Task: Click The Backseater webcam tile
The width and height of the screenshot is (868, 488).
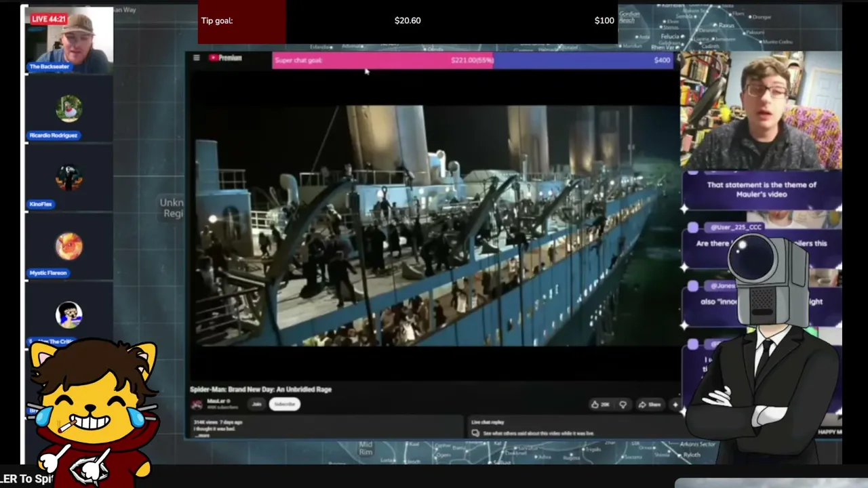Action: pos(69,39)
